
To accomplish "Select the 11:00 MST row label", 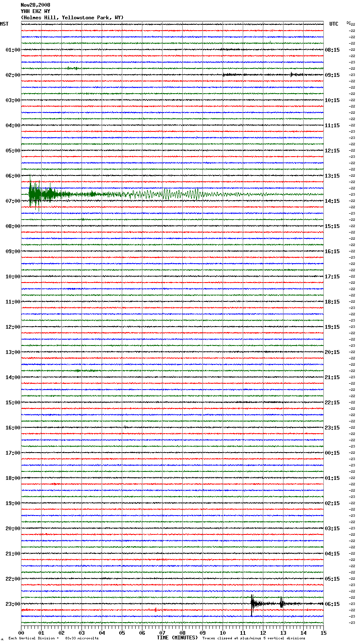I will (x=13, y=302).
